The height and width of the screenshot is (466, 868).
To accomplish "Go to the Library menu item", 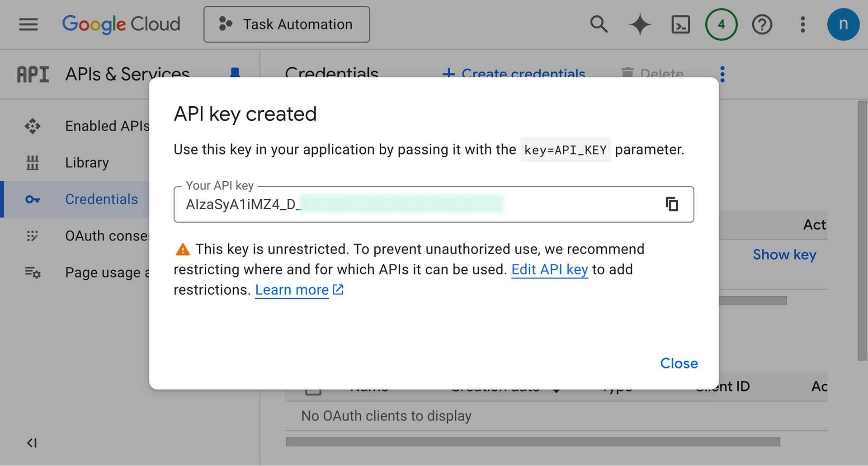I will [x=87, y=163].
